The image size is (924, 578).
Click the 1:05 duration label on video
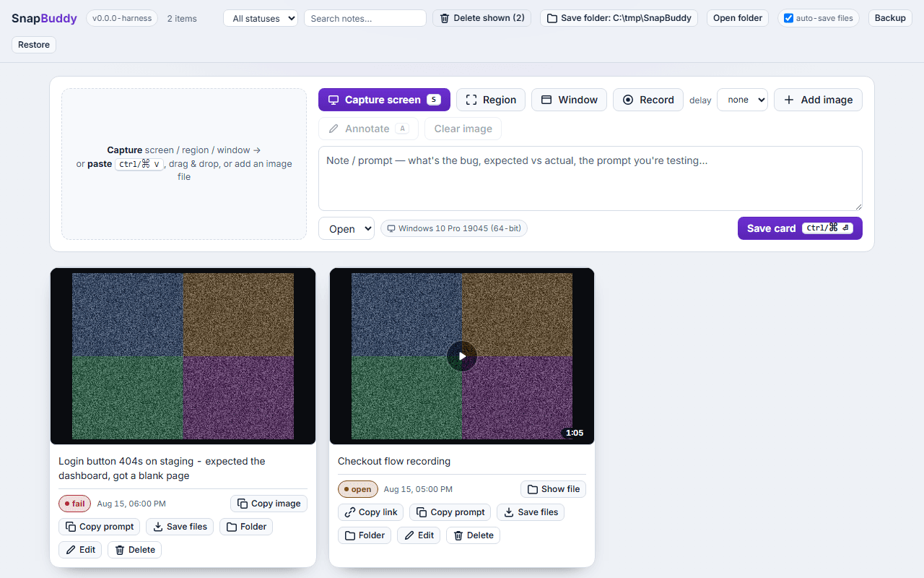(575, 433)
